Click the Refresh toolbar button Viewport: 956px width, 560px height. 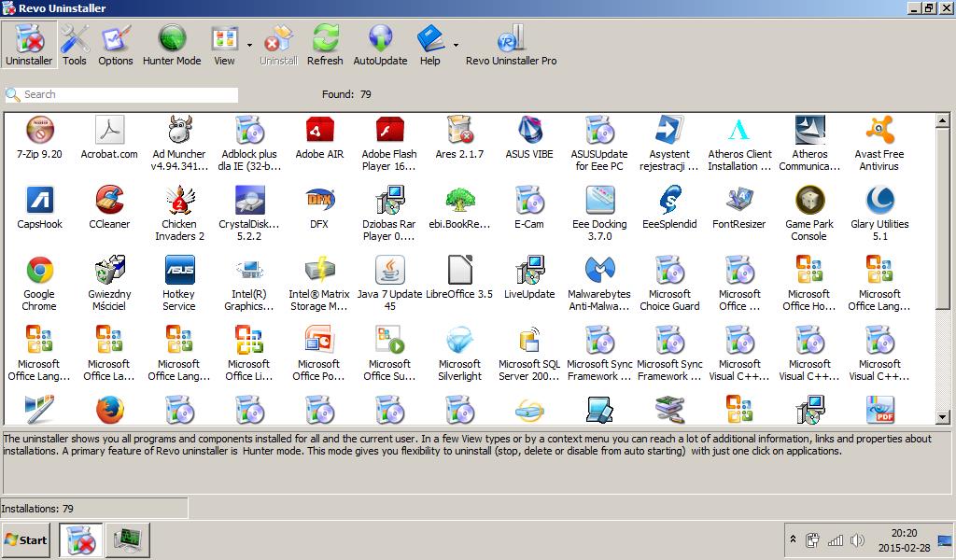point(325,45)
